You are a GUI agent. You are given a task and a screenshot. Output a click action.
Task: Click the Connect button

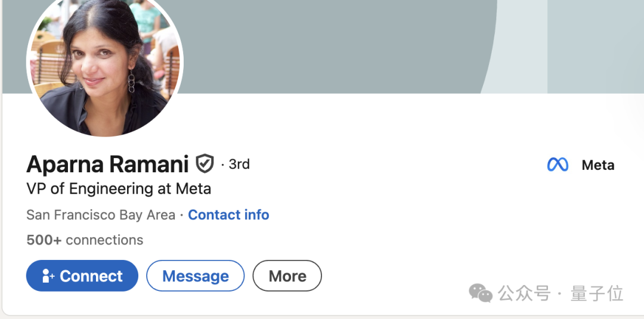(82, 276)
